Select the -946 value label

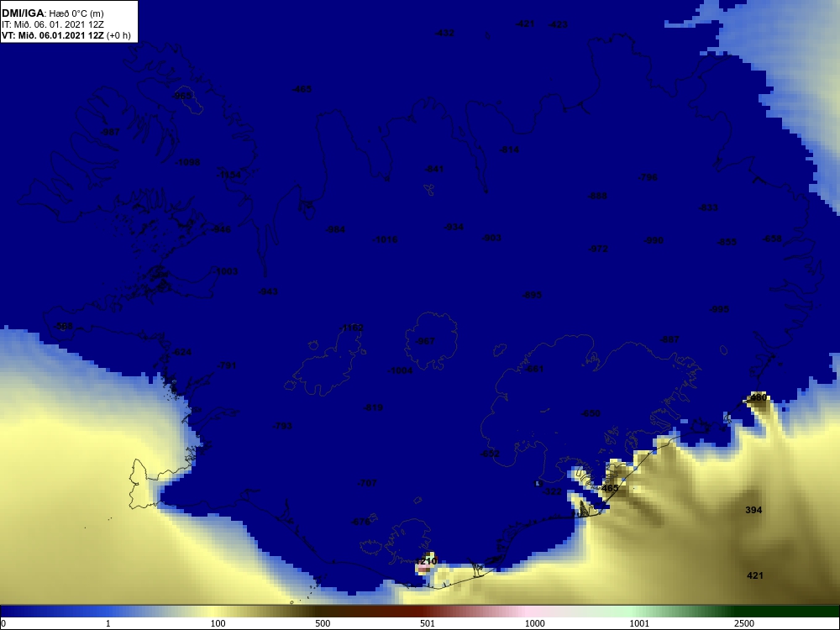coord(221,229)
